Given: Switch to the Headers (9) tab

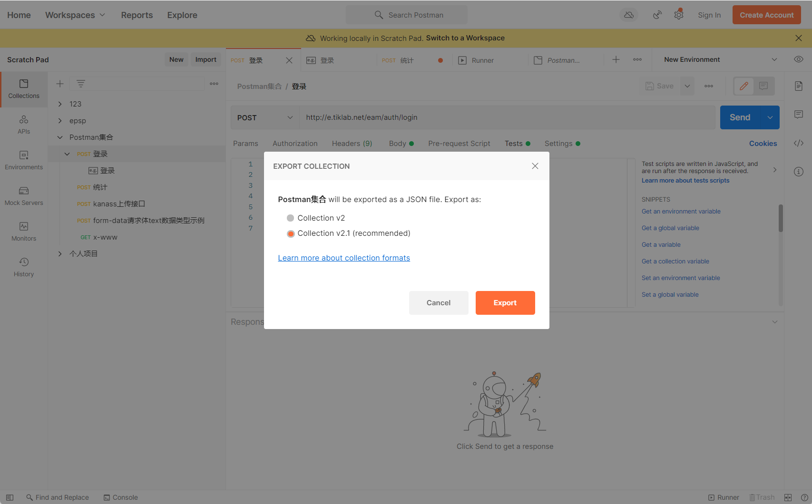Looking at the screenshot, I should tap(352, 144).
